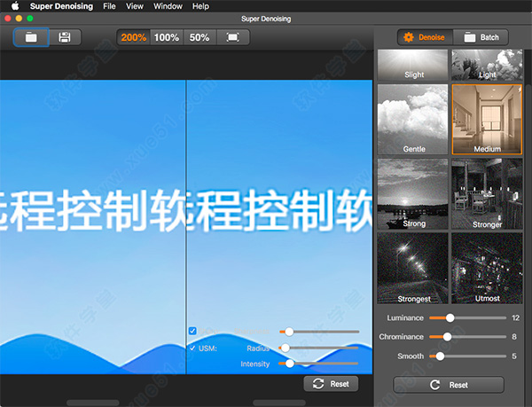Apply the Stronger preset

[487, 194]
